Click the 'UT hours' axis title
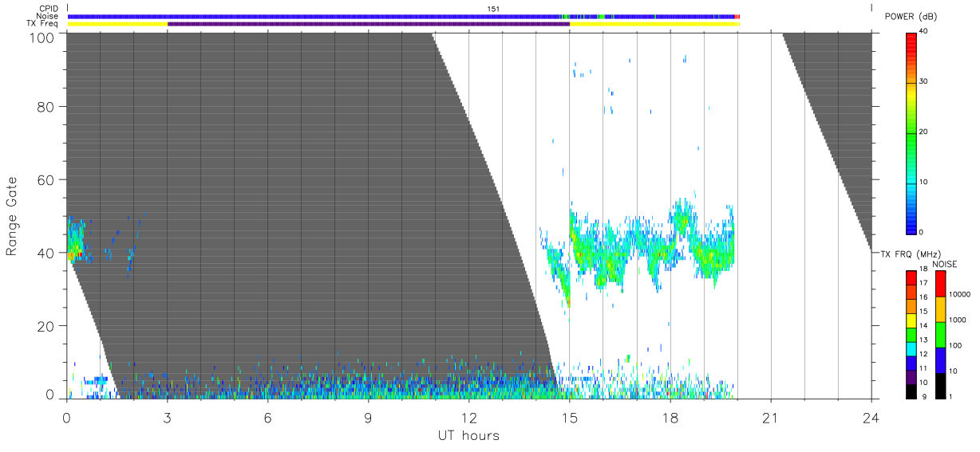This screenshot has height=452, width=980. pos(468,435)
